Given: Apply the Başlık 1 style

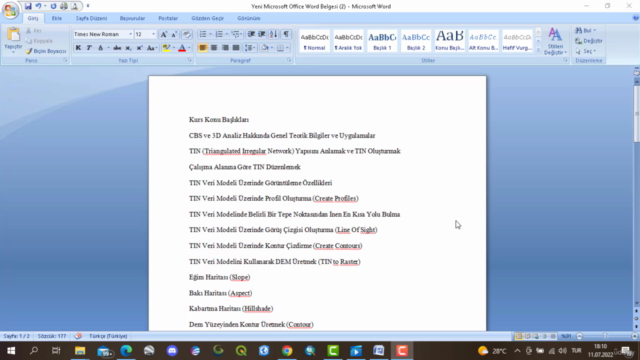Looking at the screenshot, I should (382, 41).
